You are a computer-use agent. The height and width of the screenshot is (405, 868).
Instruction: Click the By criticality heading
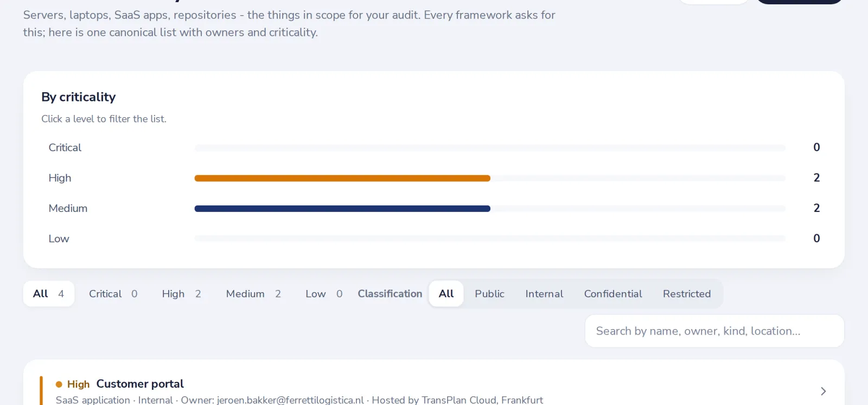[x=79, y=97]
